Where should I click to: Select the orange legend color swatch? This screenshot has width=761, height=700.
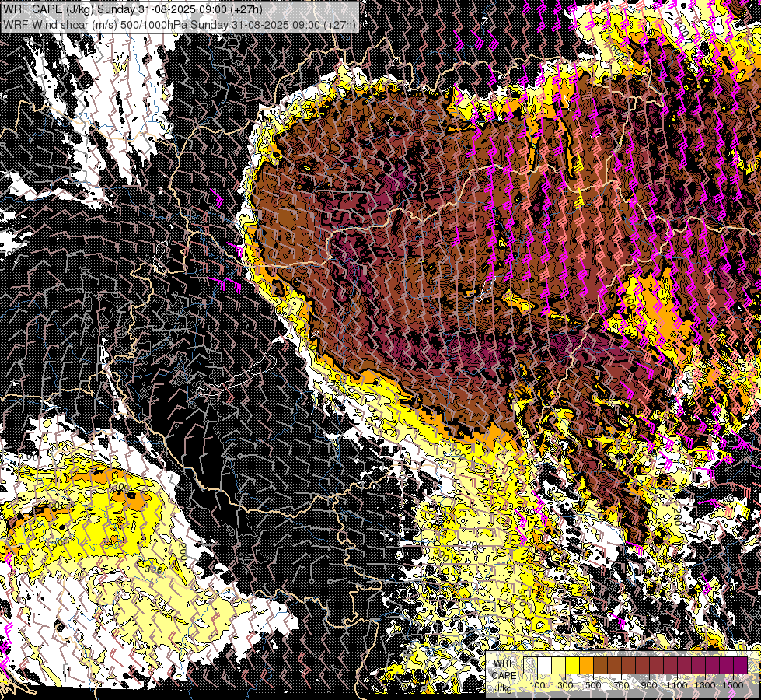(x=586, y=665)
